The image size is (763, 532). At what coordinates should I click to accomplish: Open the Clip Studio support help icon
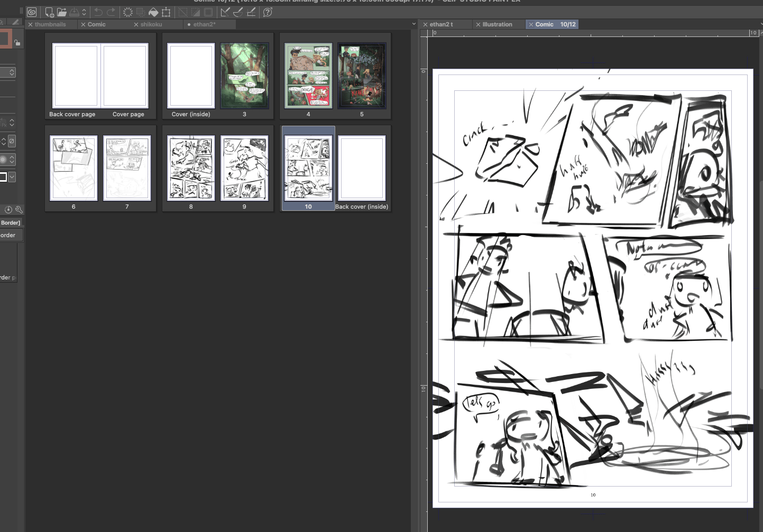[x=268, y=12]
